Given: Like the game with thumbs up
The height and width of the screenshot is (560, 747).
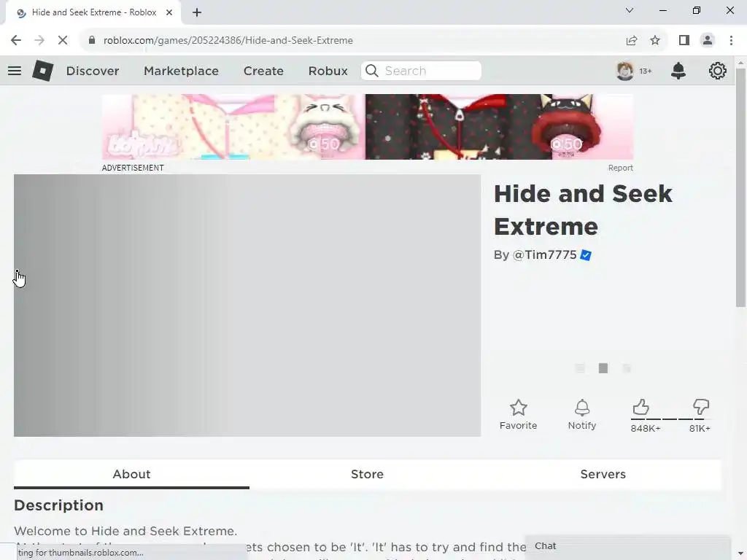Looking at the screenshot, I should (x=640, y=408).
